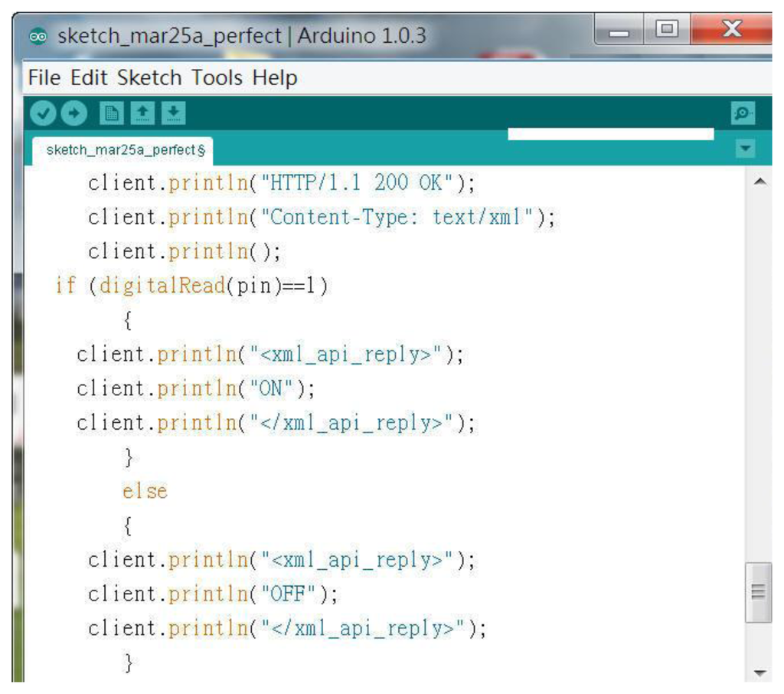Click the vertical scrollbar thumb
This screenshot has width=784, height=694.
click(758, 592)
